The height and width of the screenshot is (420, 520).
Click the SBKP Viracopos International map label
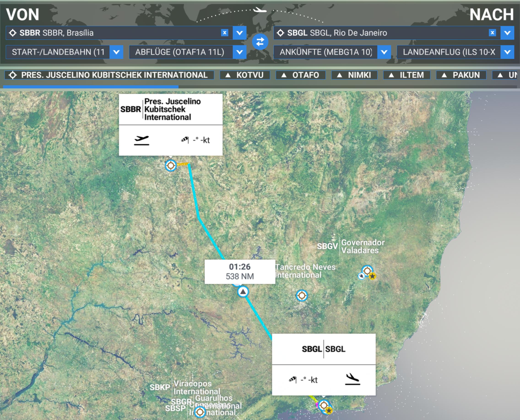coord(185,387)
